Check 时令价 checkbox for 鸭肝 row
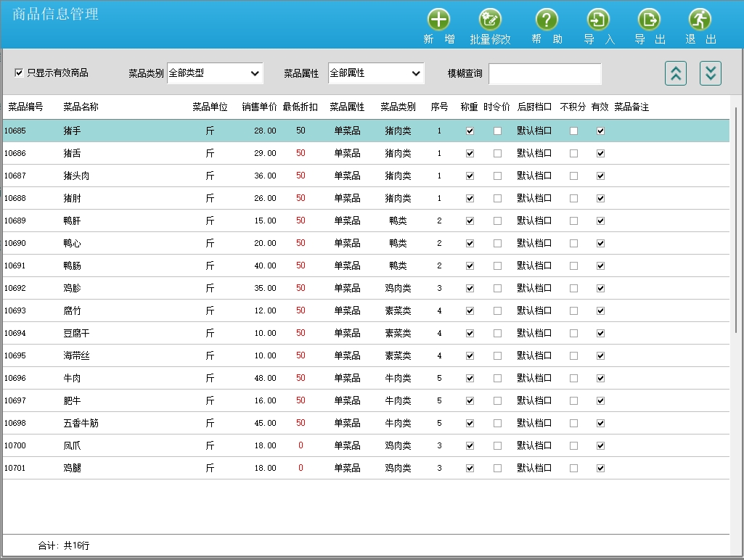744x560 pixels. [x=497, y=221]
